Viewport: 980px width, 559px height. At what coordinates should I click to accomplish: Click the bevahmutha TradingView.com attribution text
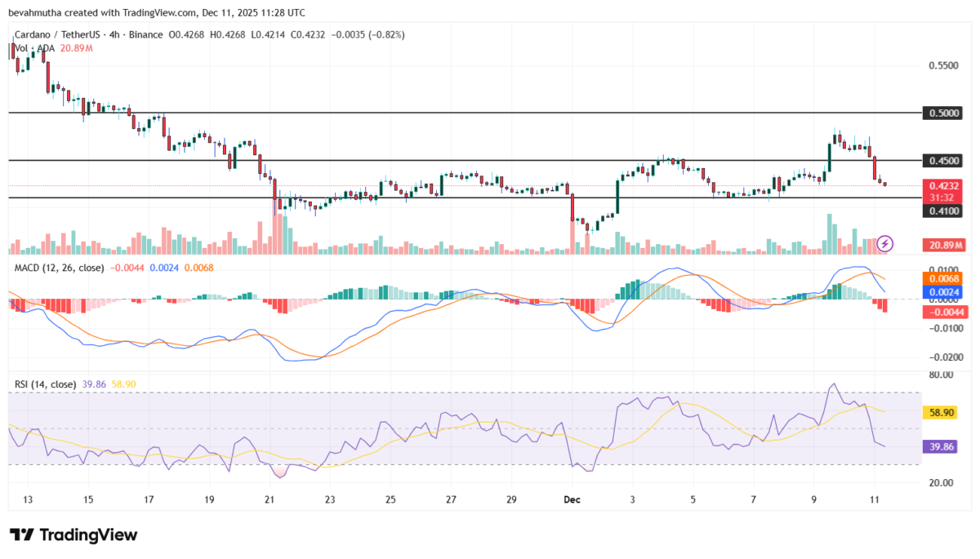tap(158, 12)
